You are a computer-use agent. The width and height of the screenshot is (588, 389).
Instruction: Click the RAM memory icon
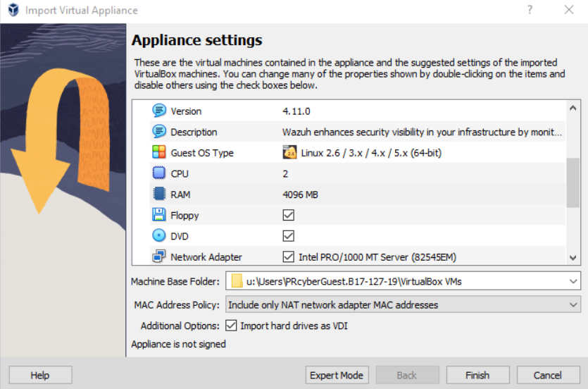pos(159,194)
